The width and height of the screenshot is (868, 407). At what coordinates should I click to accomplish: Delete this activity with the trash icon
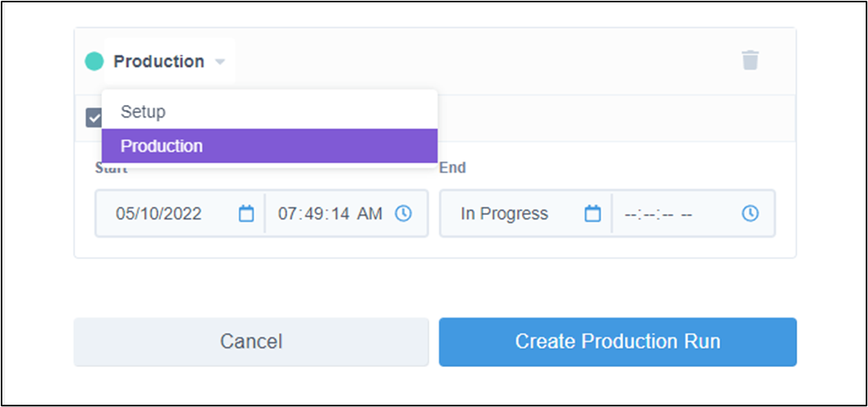(x=750, y=60)
